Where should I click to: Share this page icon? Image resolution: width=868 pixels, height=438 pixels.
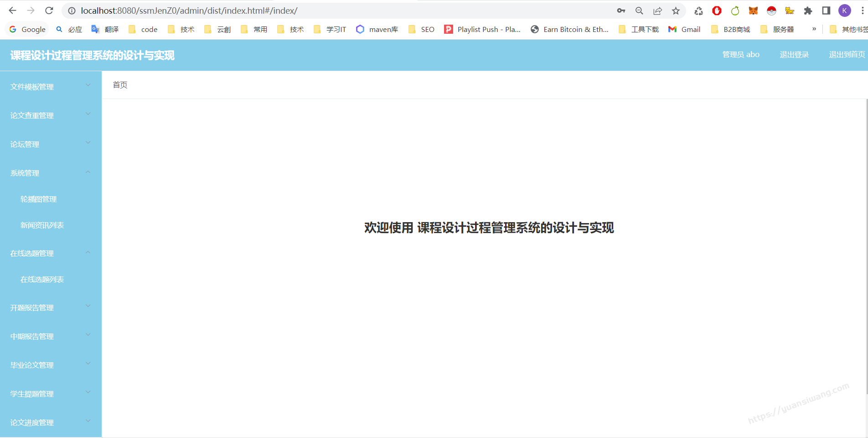pyautogui.click(x=657, y=10)
